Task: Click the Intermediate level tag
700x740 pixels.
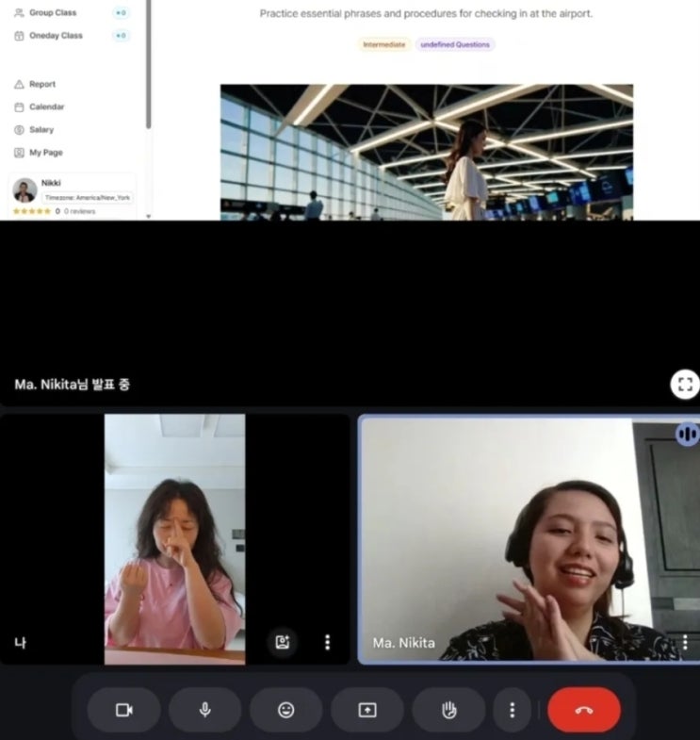Action: click(x=384, y=44)
